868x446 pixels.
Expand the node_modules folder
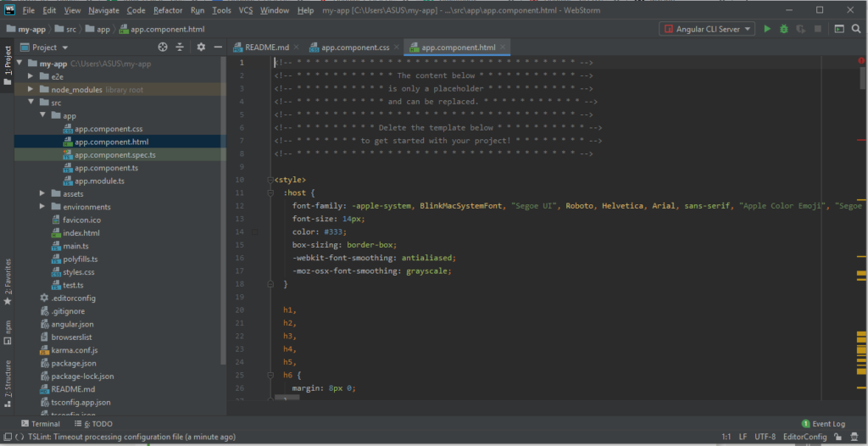(31, 89)
